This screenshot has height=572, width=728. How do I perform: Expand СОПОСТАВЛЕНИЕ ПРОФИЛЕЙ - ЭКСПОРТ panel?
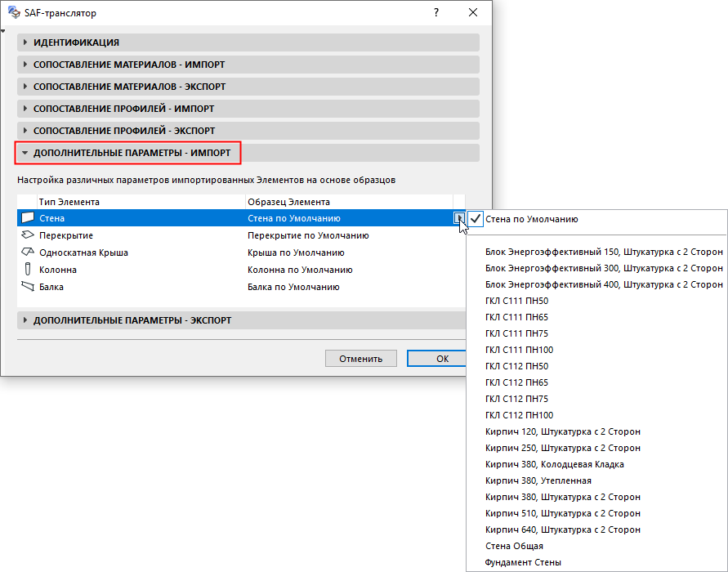coord(248,131)
